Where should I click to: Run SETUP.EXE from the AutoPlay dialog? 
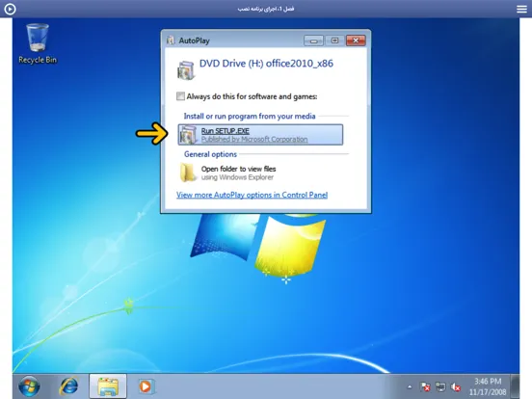pyautogui.click(x=260, y=135)
